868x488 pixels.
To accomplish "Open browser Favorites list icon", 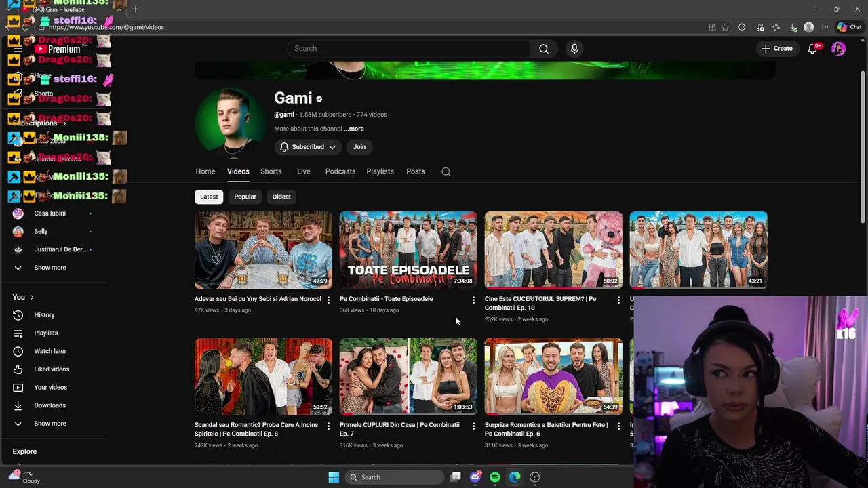I will coord(776,27).
